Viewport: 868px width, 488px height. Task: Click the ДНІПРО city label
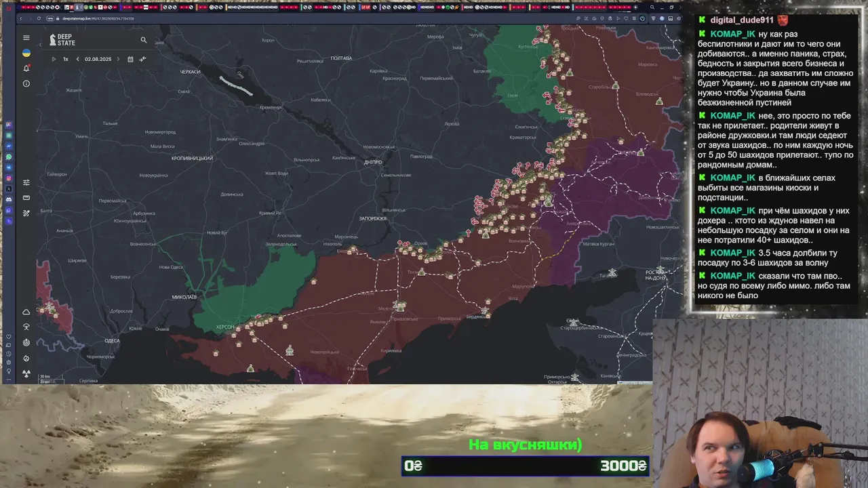click(373, 163)
